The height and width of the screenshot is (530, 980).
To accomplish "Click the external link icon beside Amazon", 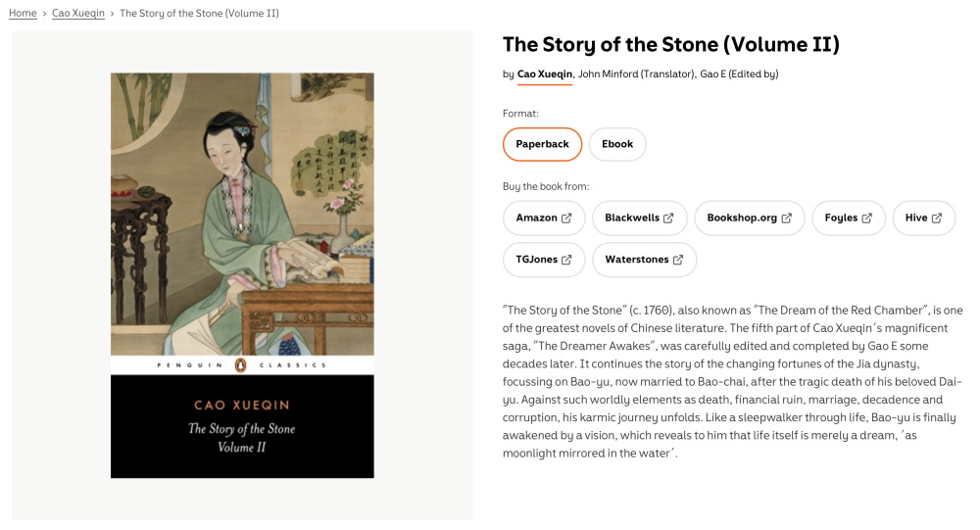I will click(x=566, y=218).
